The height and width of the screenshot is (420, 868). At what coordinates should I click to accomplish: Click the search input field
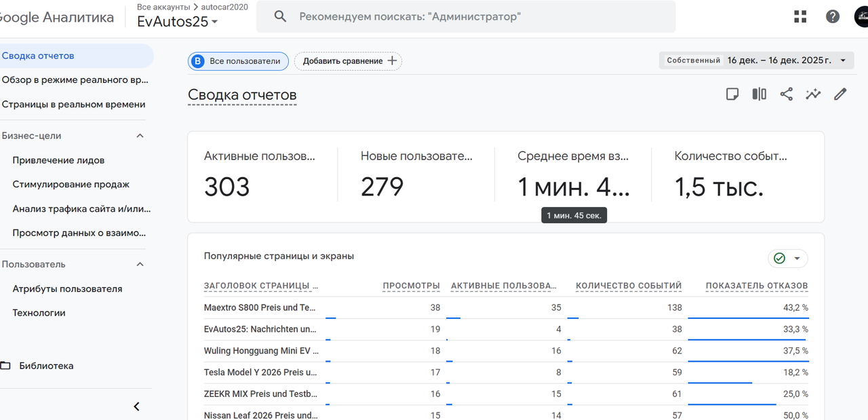pyautogui.click(x=466, y=16)
